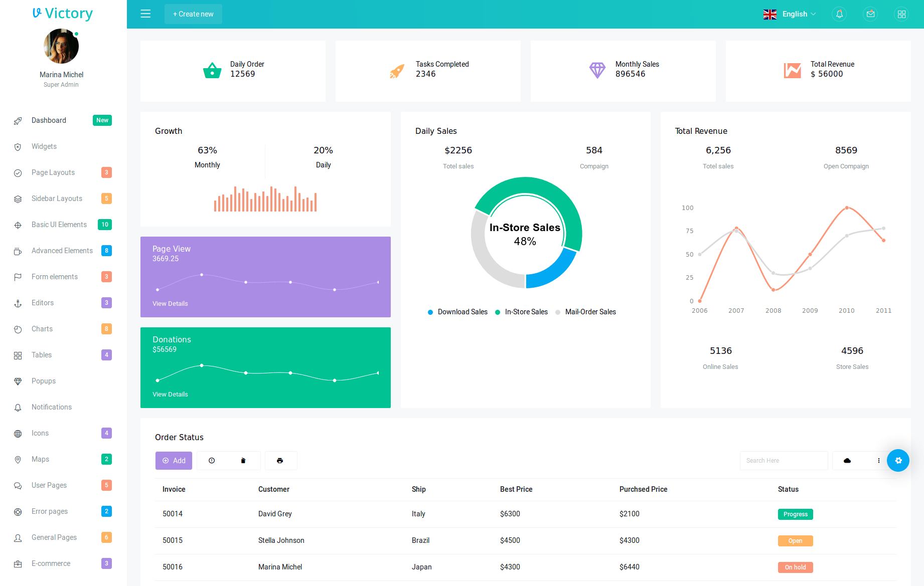The image size is (924, 586).
Task: Click the info circle icon in Order Status
Action: (212, 461)
